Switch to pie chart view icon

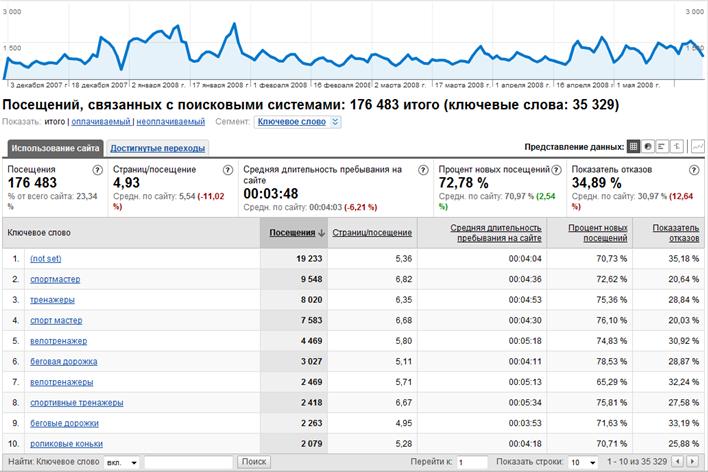648,146
